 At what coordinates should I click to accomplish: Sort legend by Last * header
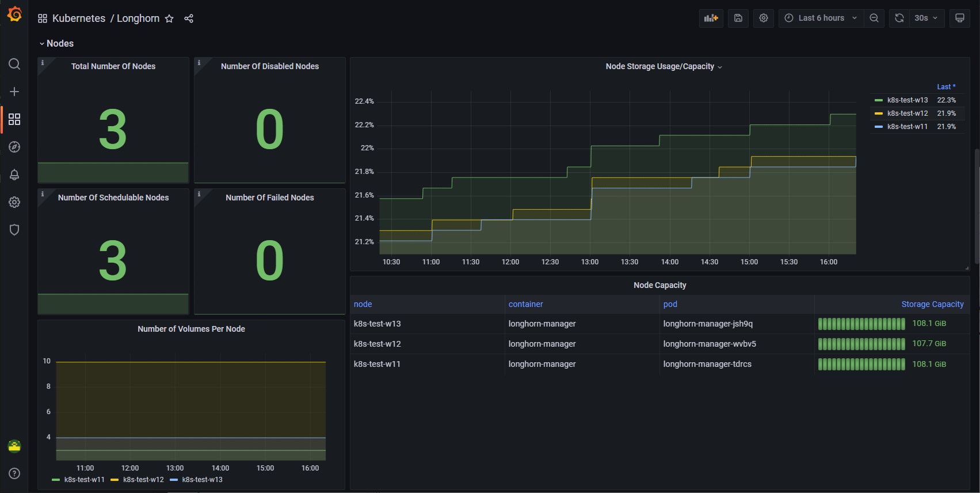(x=946, y=87)
